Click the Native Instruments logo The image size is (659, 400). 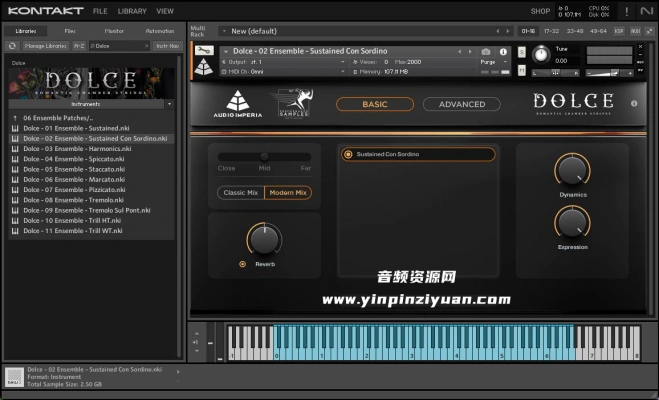point(646,11)
